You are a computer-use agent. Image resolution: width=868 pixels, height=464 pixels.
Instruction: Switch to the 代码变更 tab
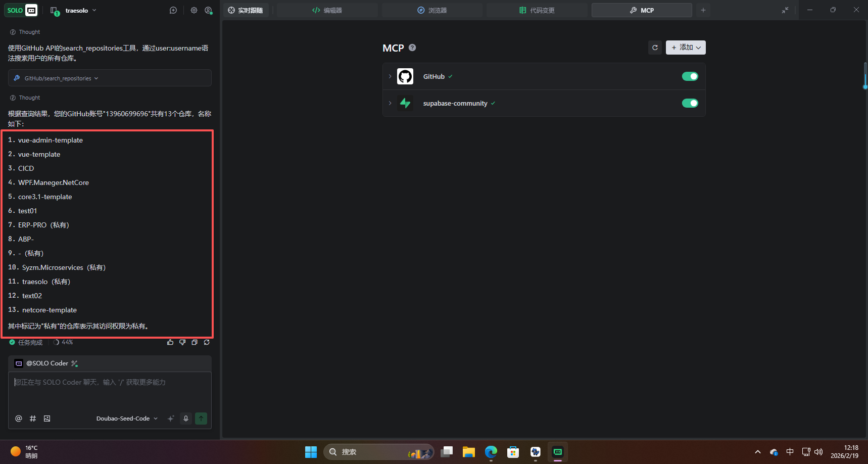click(537, 10)
